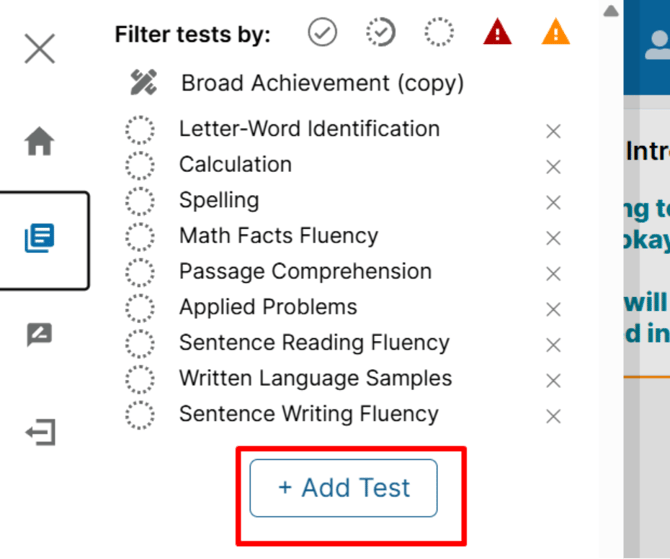Open the Calculation test
This screenshot has height=559, width=670.
235,165
